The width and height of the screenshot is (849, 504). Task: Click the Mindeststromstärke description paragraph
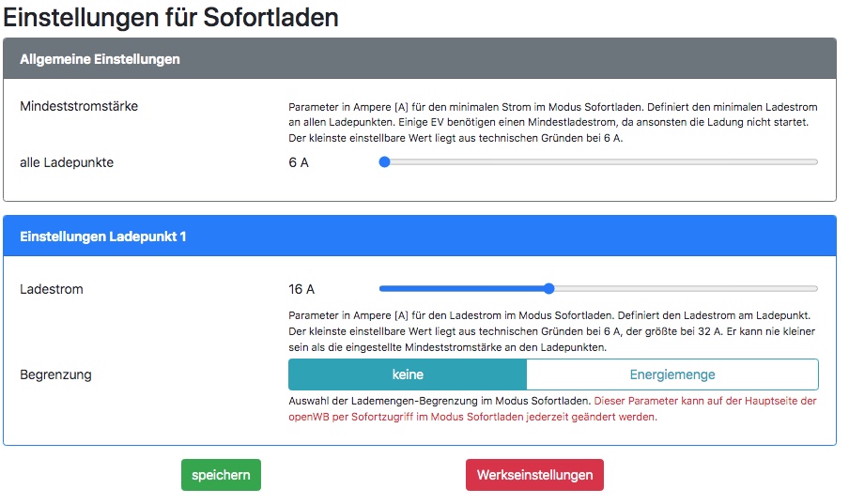coord(552,122)
